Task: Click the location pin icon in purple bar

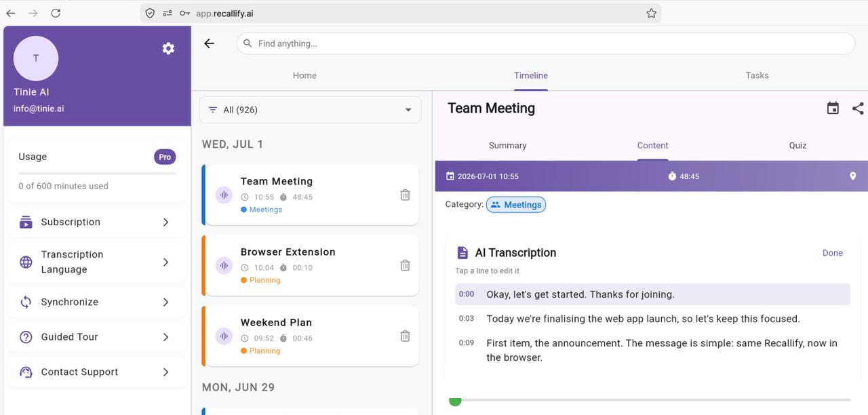Action: [x=853, y=176]
